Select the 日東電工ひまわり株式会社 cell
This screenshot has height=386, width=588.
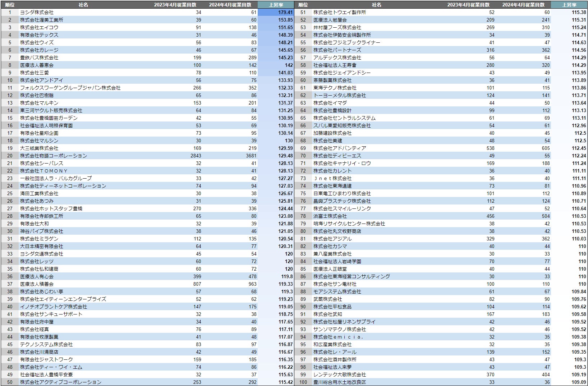342,193
